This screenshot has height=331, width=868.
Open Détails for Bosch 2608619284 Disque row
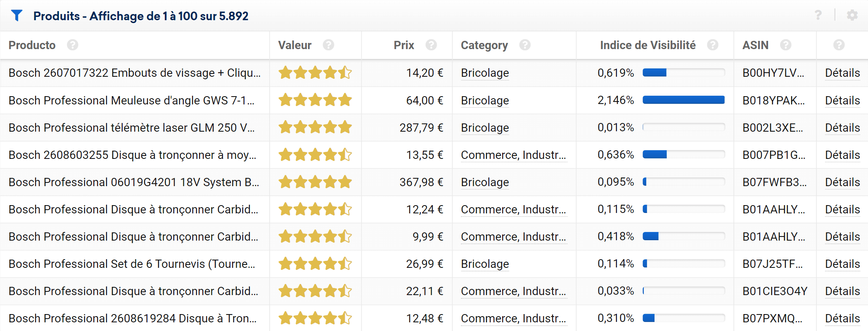click(x=842, y=318)
